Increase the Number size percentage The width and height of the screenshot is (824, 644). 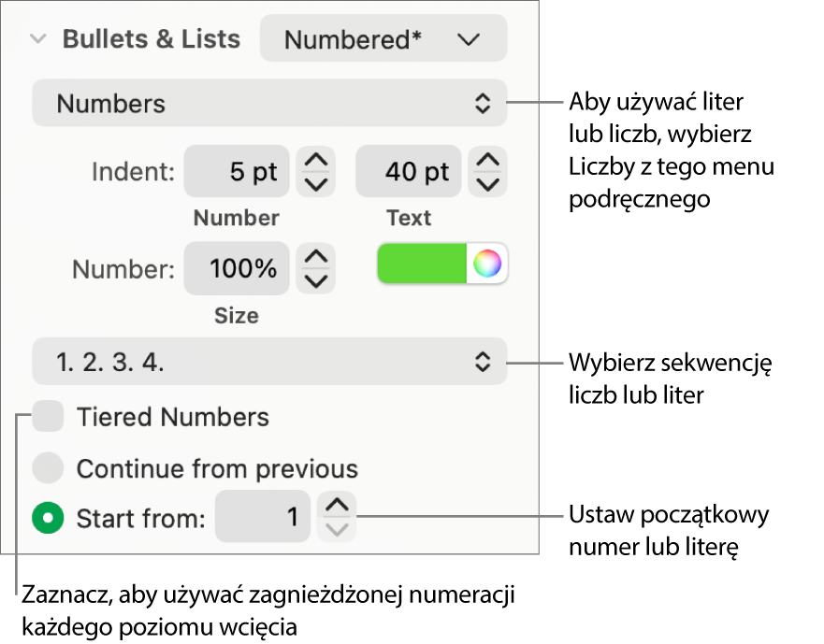point(316,258)
